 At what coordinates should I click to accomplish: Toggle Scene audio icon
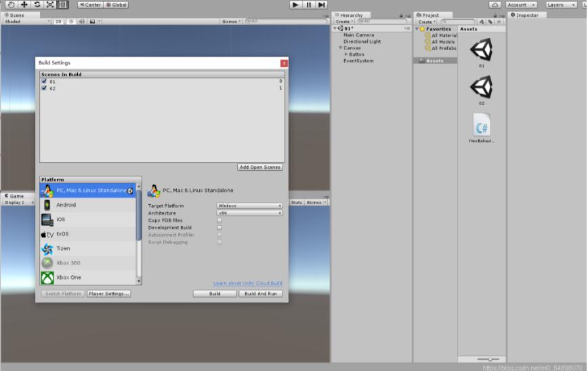pyautogui.click(x=82, y=22)
